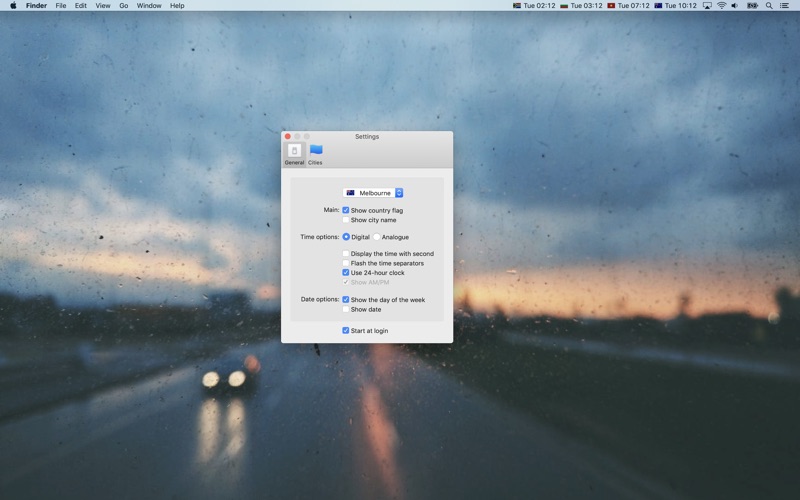Open the Edit menu
The width and height of the screenshot is (800, 500).
[81, 6]
